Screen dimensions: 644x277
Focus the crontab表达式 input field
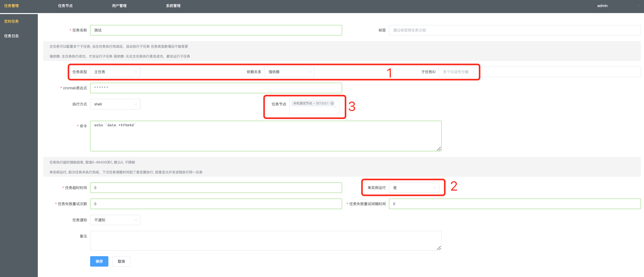[216, 88]
